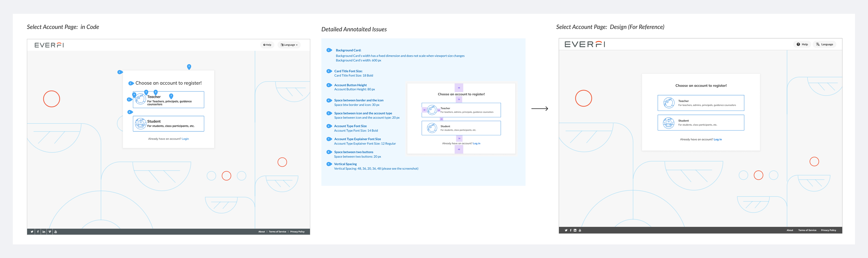This screenshot has height=258, width=868.
Task: Click Twitter icon in right design mockup footer
Action: 566,230
